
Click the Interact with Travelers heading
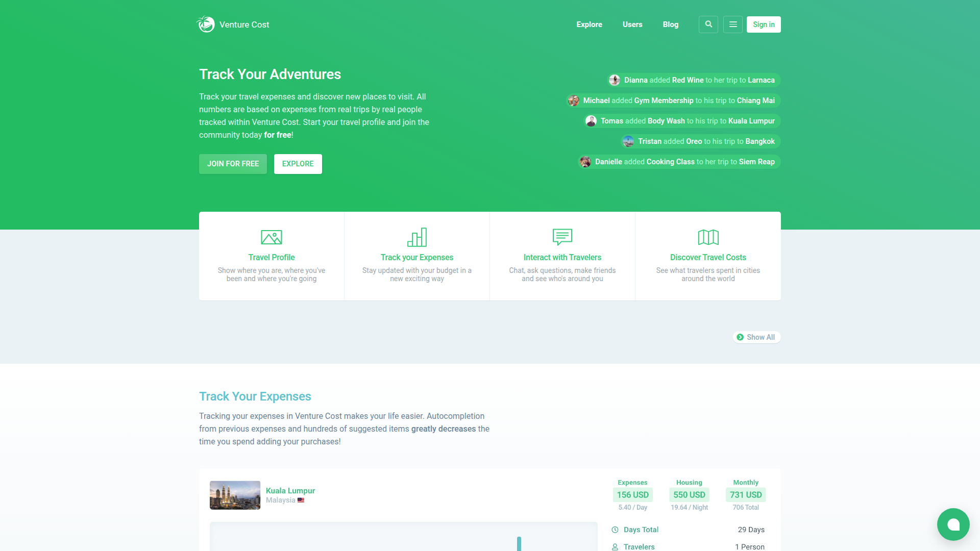tap(562, 258)
